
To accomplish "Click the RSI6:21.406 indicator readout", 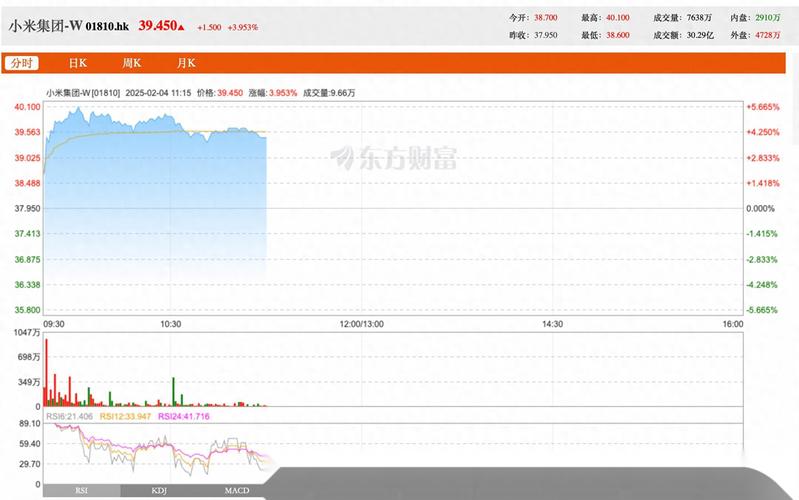I will (x=69, y=416).
